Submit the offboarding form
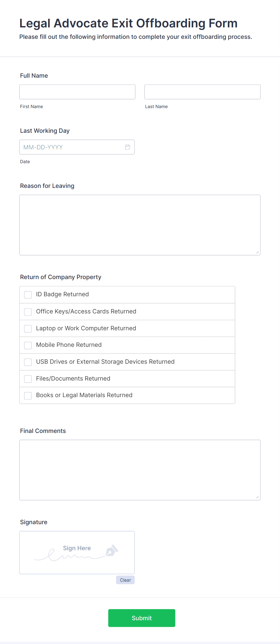The image size is (280, 644). click(x=142, y=618)
